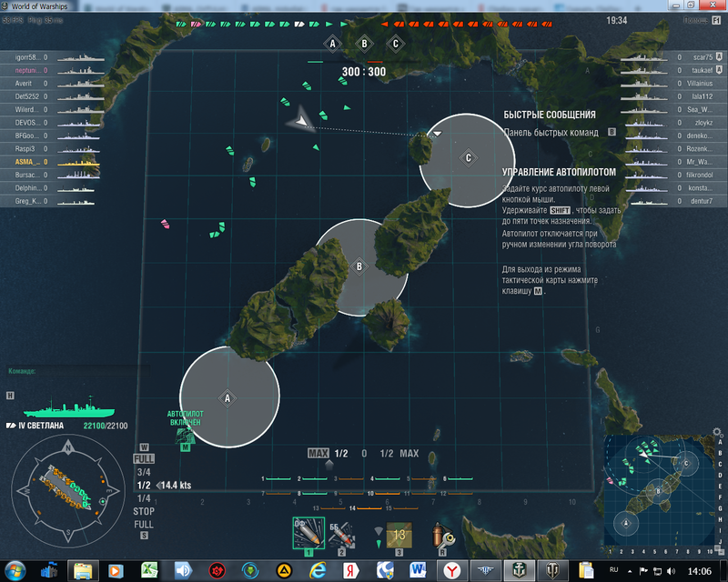This screenshot has width=728, height=582.
Task: Set rudder to left 1/2
Action: pyautogui.click(x=341, y=454)
